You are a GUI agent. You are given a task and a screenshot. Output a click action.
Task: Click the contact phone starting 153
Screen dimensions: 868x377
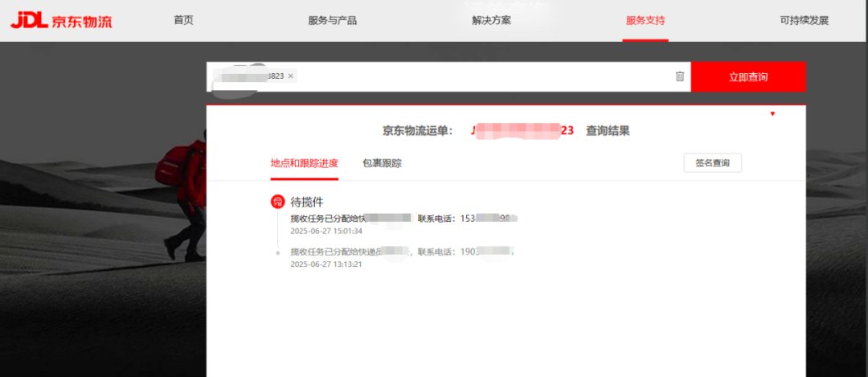[x=489, y=218]
